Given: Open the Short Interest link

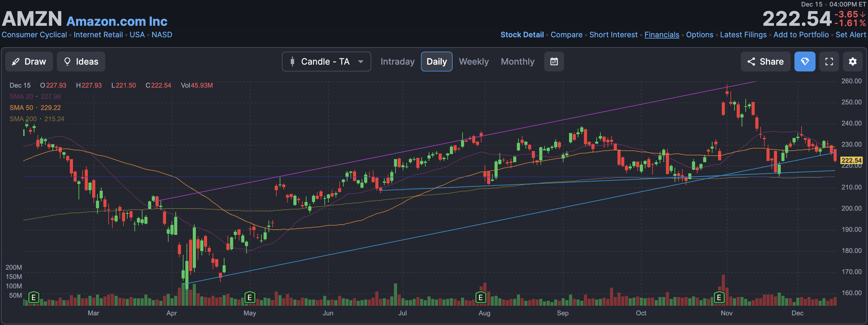Looking at the screenshot, I should click(x=613, y=35).
